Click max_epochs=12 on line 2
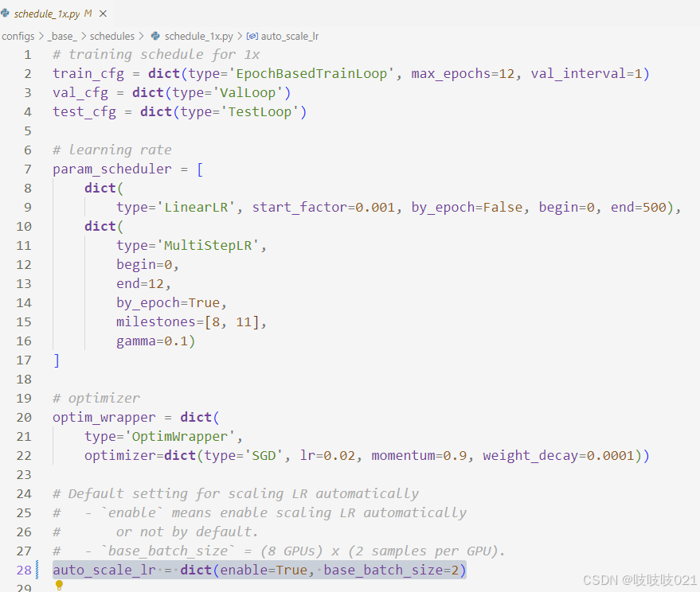 click(x=463, y=74)
